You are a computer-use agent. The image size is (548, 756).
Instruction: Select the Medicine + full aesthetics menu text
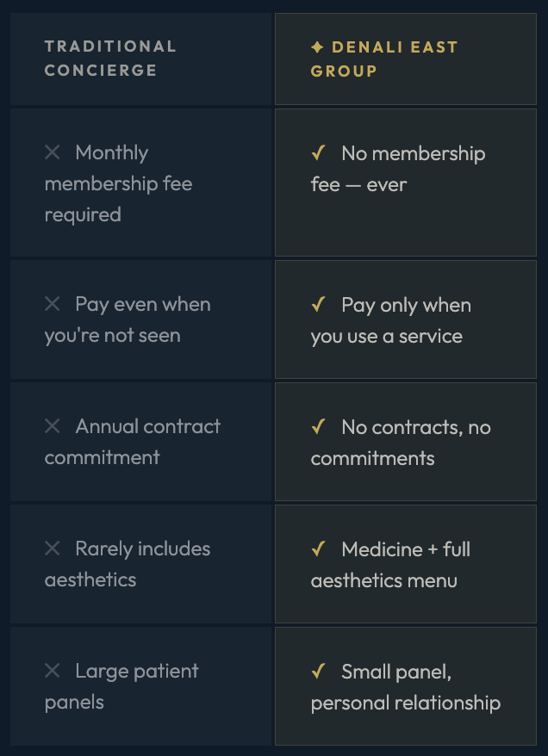point(390,565)
